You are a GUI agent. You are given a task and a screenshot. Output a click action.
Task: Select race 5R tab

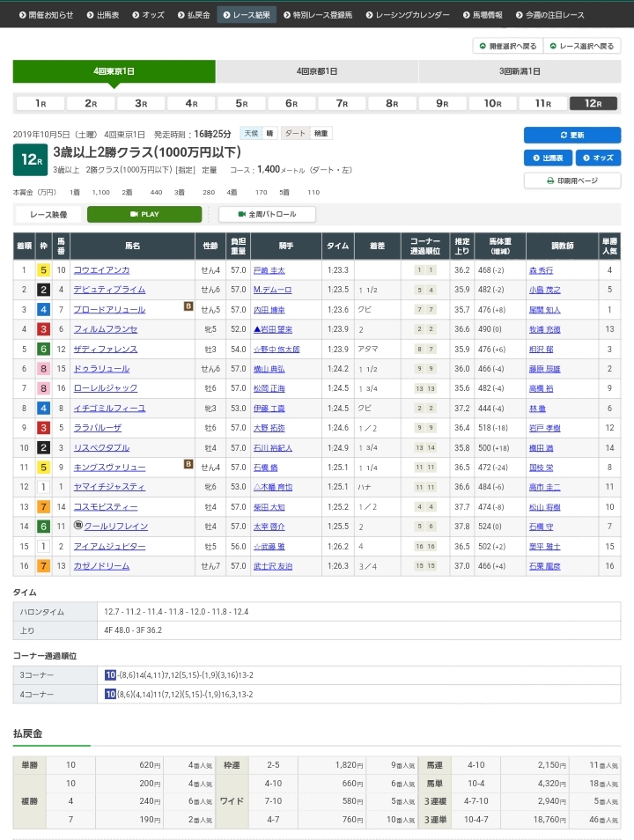[241, 103]
